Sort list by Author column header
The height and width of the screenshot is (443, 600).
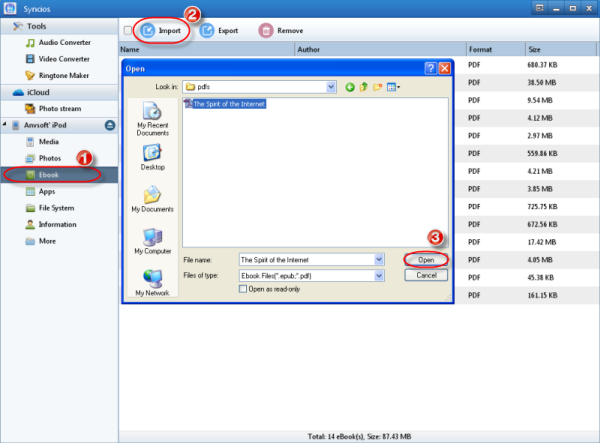tap(380, 49)
